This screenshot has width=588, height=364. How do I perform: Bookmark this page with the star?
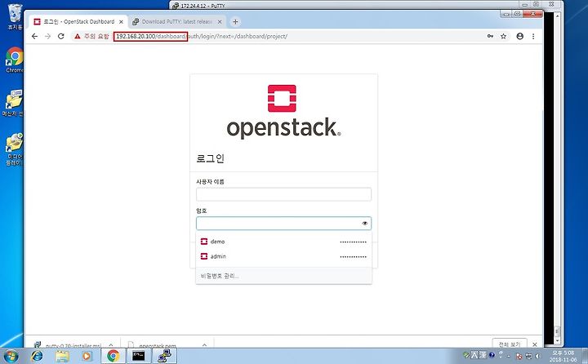point(503,37)
